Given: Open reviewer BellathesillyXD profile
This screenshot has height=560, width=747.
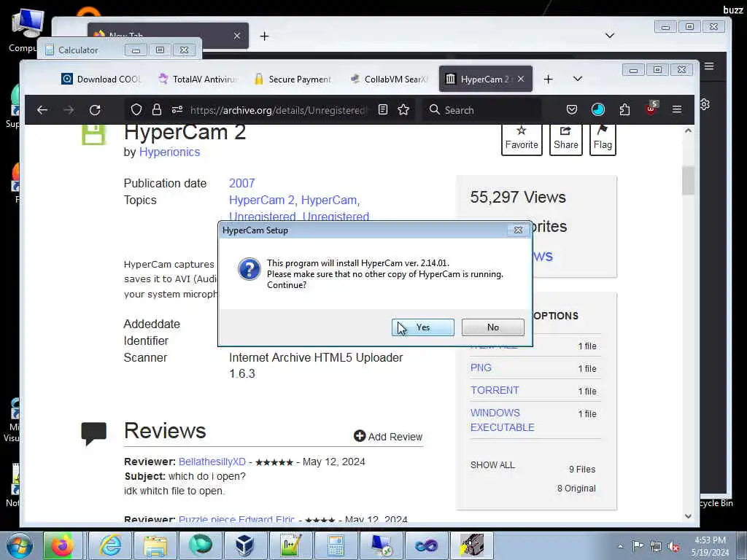Looking at the screenshot, I should coord(212,462).
